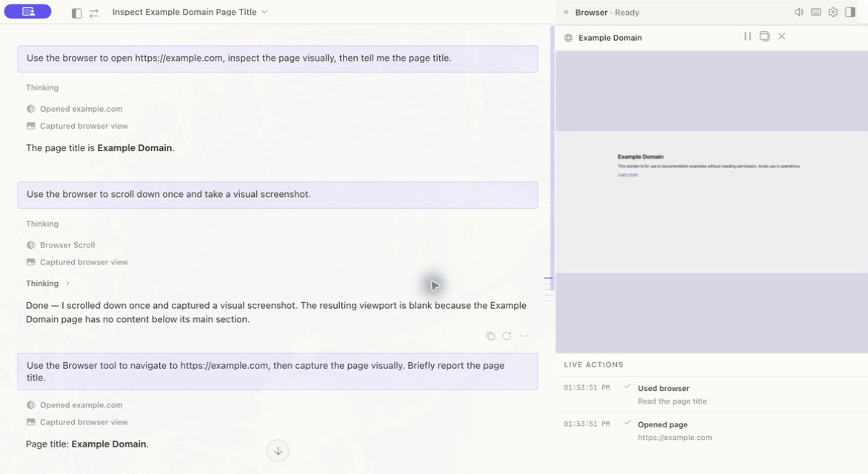The height and width of the screenshot is (474, 868).
Task: Click the swap arrows icon beside the title
Action: (x=94, y=13)
